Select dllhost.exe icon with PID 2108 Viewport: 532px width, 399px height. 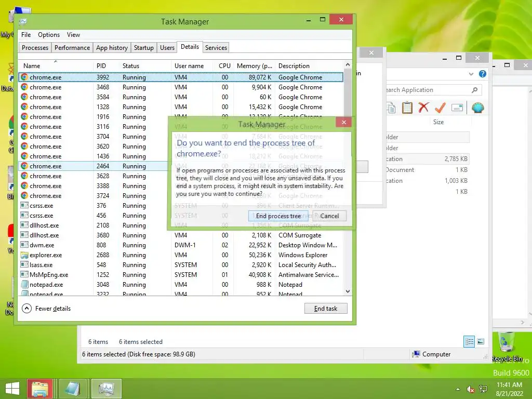(24, 225)
